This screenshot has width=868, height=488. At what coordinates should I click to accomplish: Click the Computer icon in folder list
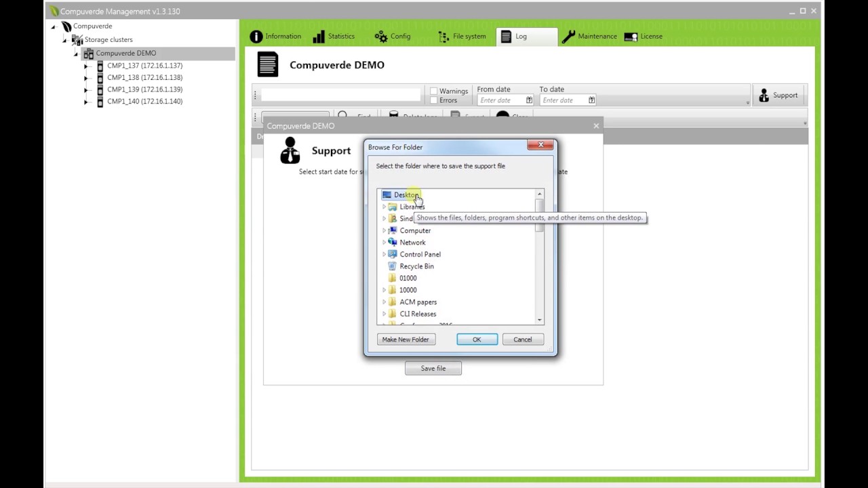(x=393, y=230)
